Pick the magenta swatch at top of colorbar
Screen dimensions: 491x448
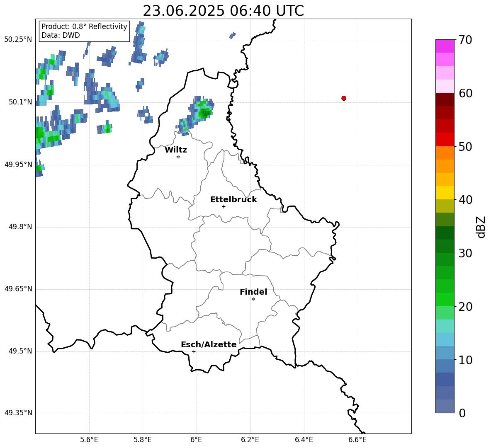pos(445,46)
